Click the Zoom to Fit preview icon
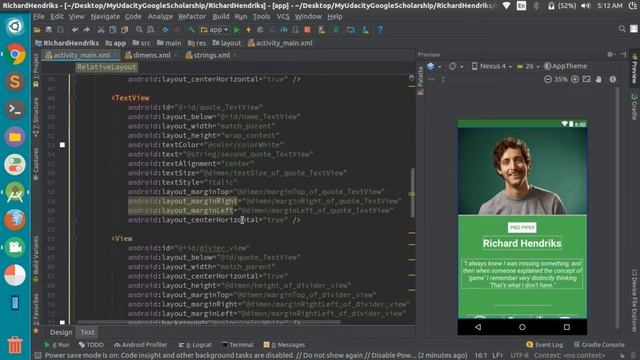 click(x=587, y=79)
